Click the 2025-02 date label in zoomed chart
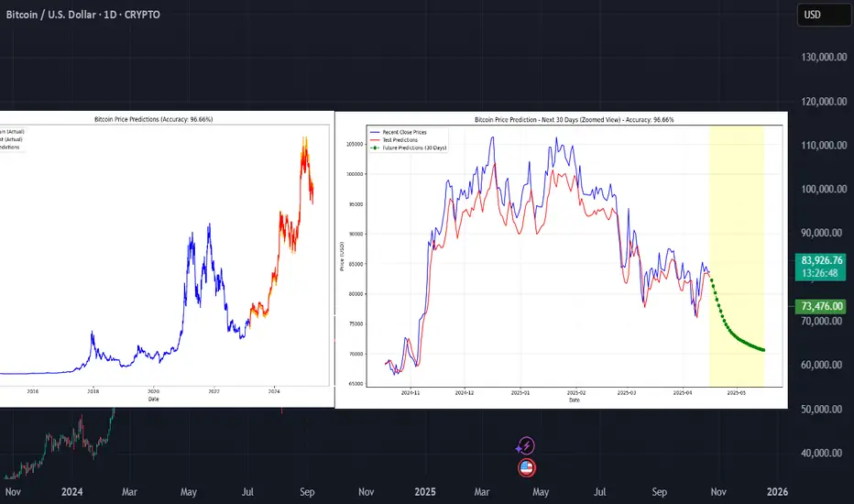This screenshot has width=854, height=504. pos(576,393)
